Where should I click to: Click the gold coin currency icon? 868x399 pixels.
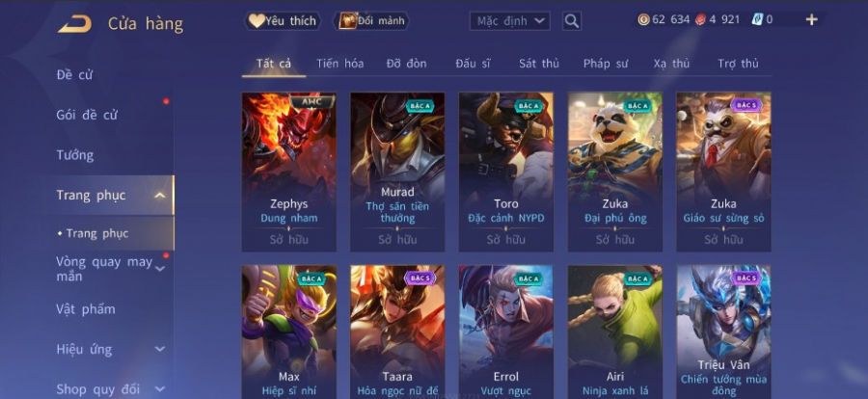tap(643, 20)
